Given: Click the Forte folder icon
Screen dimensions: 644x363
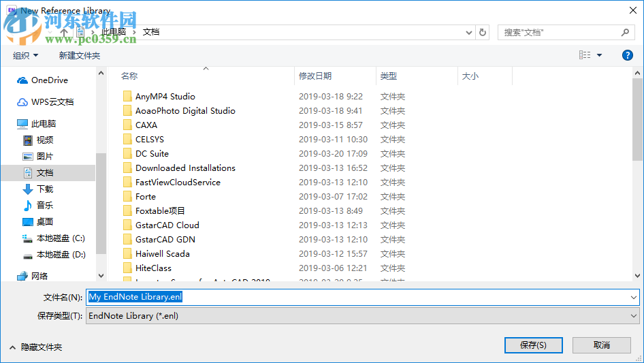Looking at the screenshot, I should pos(128,197).
